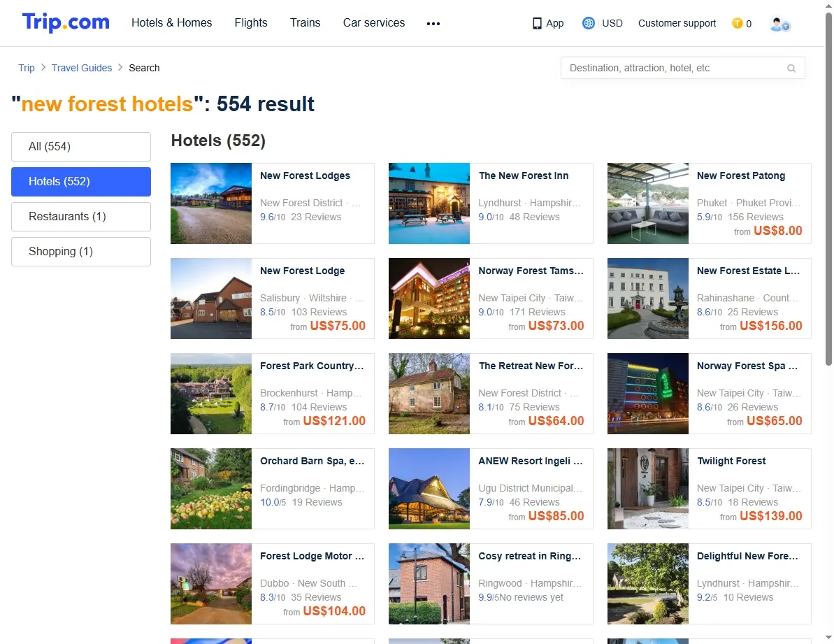Click New Forest Lodge US$75.00 price
Image resolution: width=834 pixels, height=644 pixels.
(x=338, y=326)
